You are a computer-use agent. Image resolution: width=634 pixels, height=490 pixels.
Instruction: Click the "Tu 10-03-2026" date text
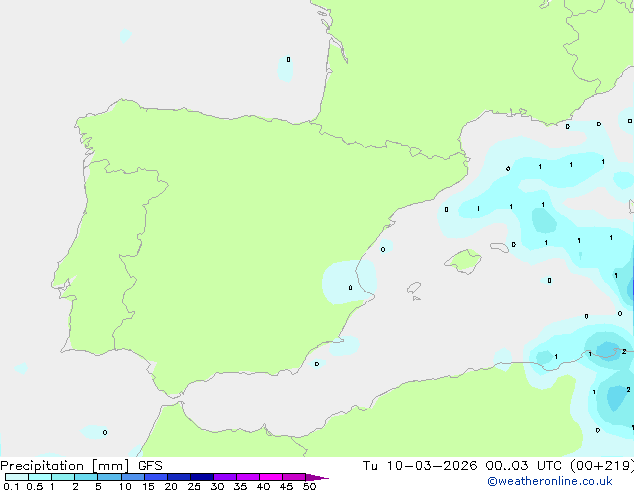pyautogui.click(x=420, y=466)
